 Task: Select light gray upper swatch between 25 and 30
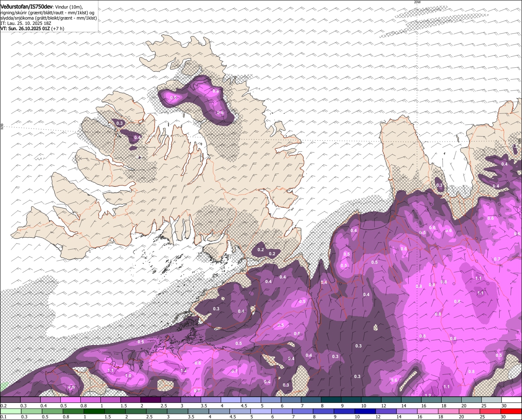[x=491, y=400]
